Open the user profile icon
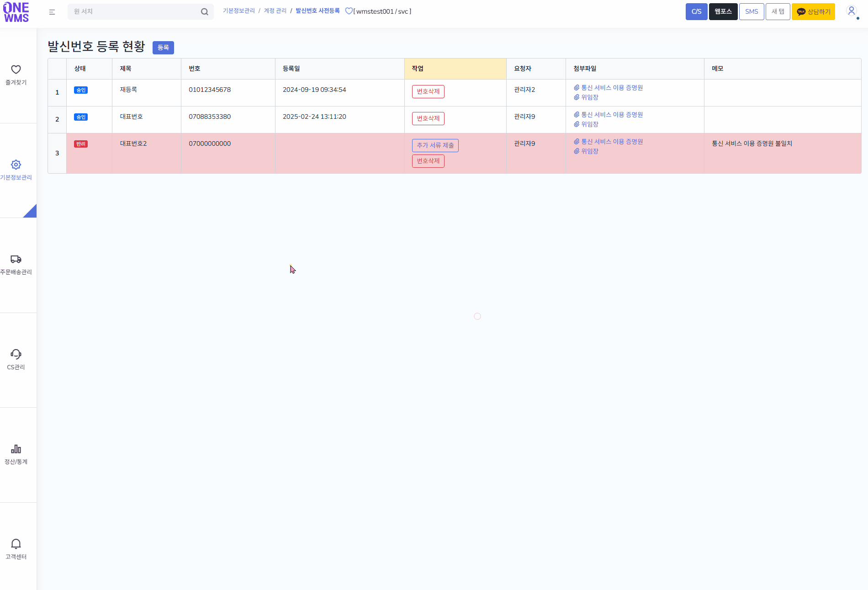Image resolution: width=868 pixels, height=590 pixels. 851,11
